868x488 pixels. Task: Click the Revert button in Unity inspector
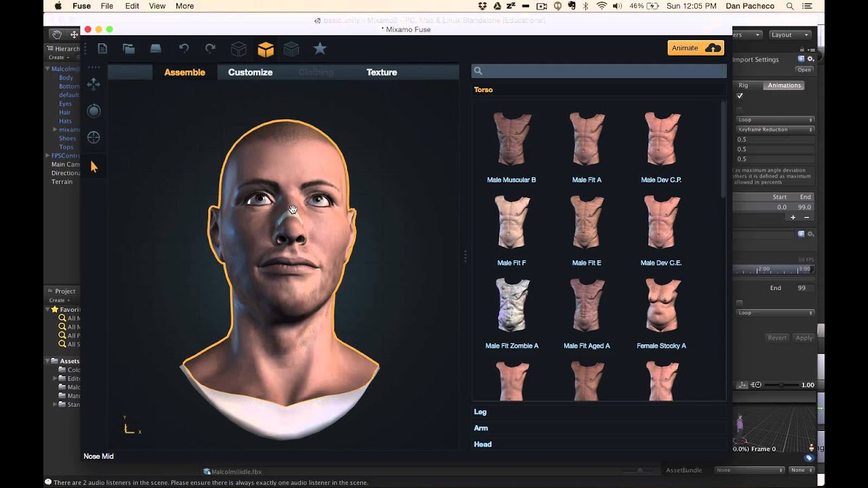click(777, 338)
